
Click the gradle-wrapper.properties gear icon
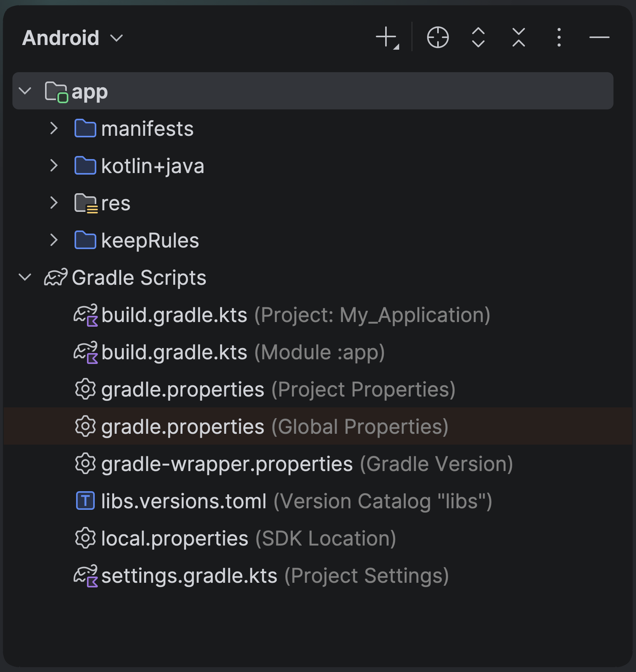coord(85,464)
